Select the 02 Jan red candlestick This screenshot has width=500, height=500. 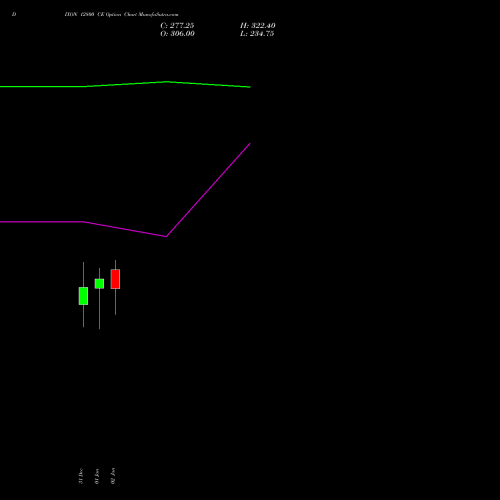115,279
